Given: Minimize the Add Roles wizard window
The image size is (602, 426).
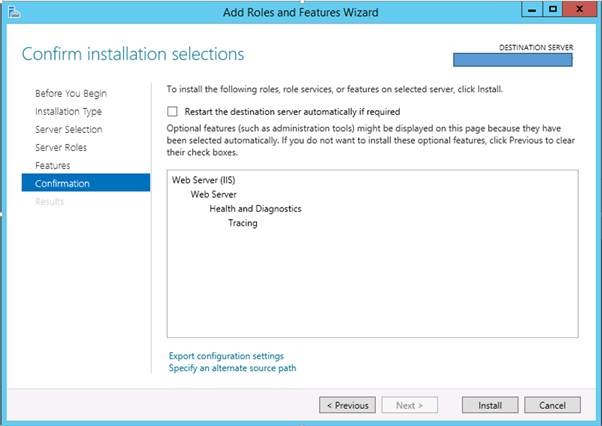Looking at the screenshot, I should click(x=530, y=9).
